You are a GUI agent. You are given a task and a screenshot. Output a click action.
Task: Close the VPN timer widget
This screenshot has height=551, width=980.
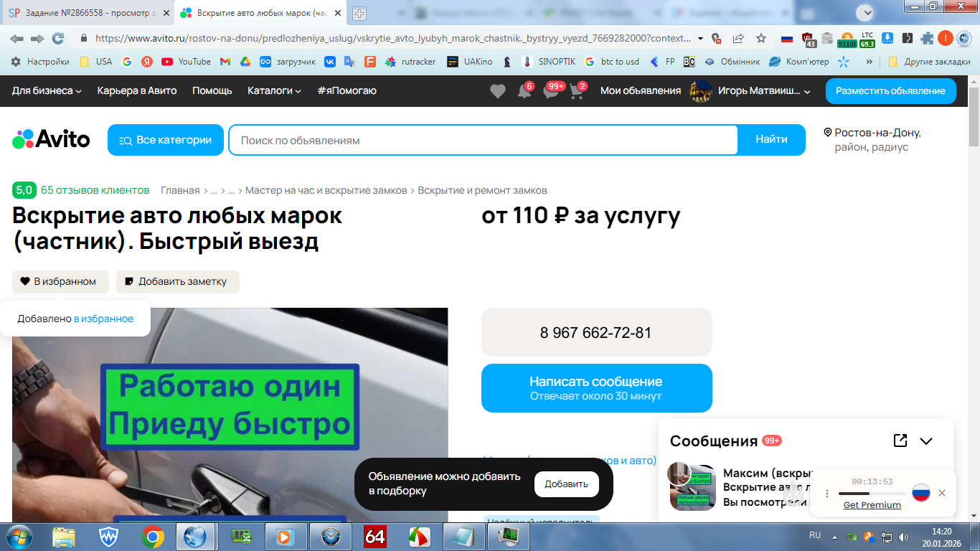click(x=942, y=493)
